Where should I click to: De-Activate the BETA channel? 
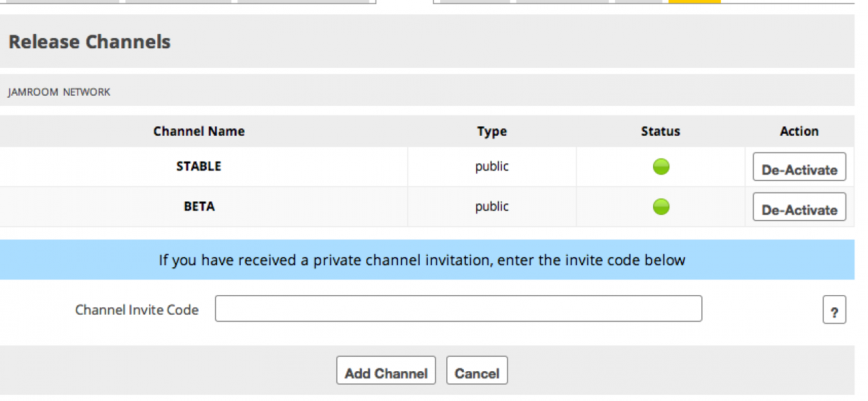tap(799, 208)
